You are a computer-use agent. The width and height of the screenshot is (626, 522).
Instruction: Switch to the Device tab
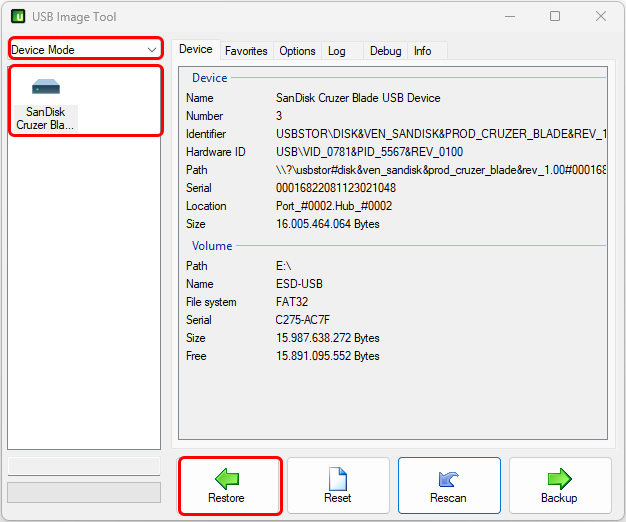[x=196, y=49]
